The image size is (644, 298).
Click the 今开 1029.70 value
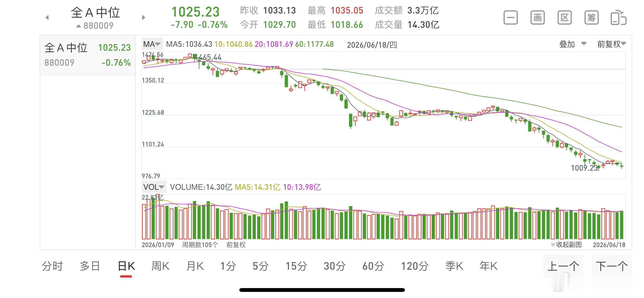[x=280, y=25]
